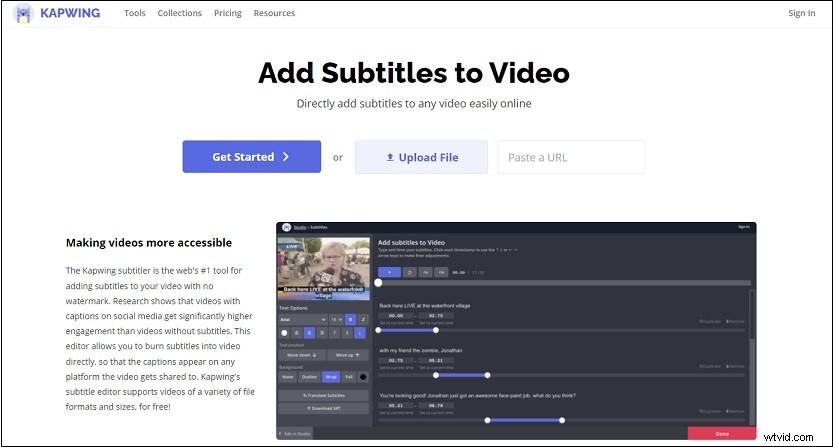The height and width of the screenshot is (447, 834).
Task: Click the Sign In link in page header
Action: tap(802, 13)
